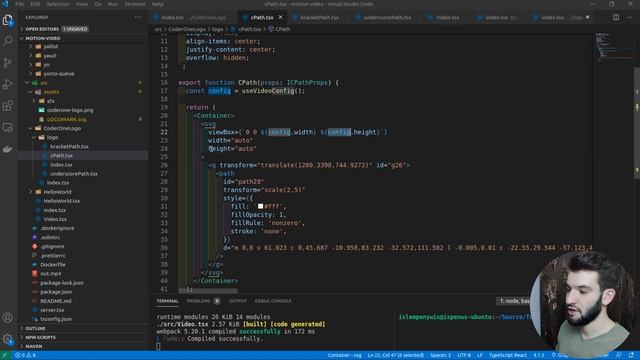The image size is (640, 360).
Task: Open the Run and Debug view
Action: [x=8, y=84]
